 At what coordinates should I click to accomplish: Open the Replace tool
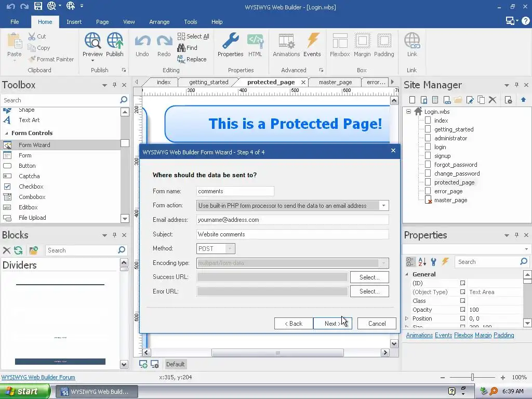click(192, 59)
